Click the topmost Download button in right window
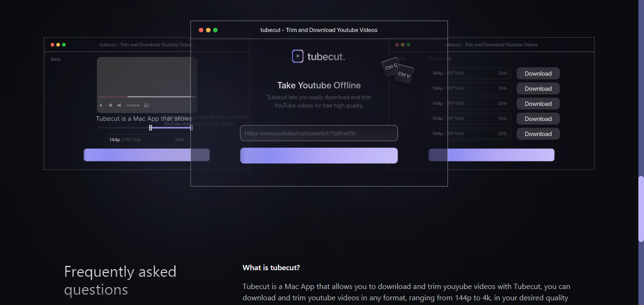 pos(538,73)
